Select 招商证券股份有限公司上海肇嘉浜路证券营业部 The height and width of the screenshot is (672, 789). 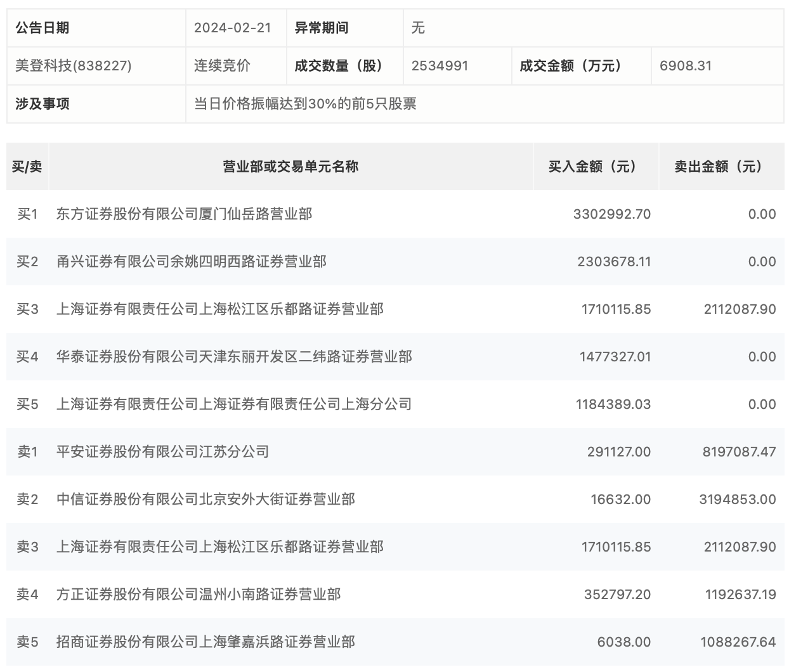point(205,642)
